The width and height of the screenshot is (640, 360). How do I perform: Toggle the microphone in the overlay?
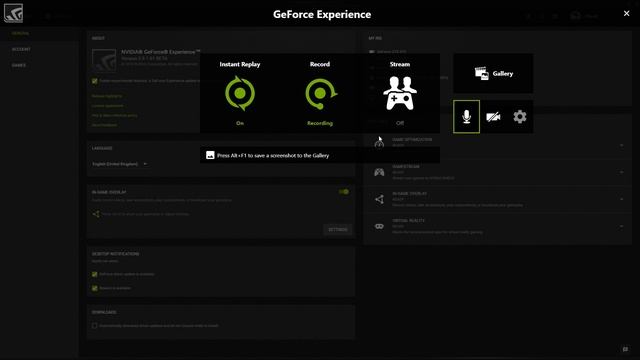point(467,117)
